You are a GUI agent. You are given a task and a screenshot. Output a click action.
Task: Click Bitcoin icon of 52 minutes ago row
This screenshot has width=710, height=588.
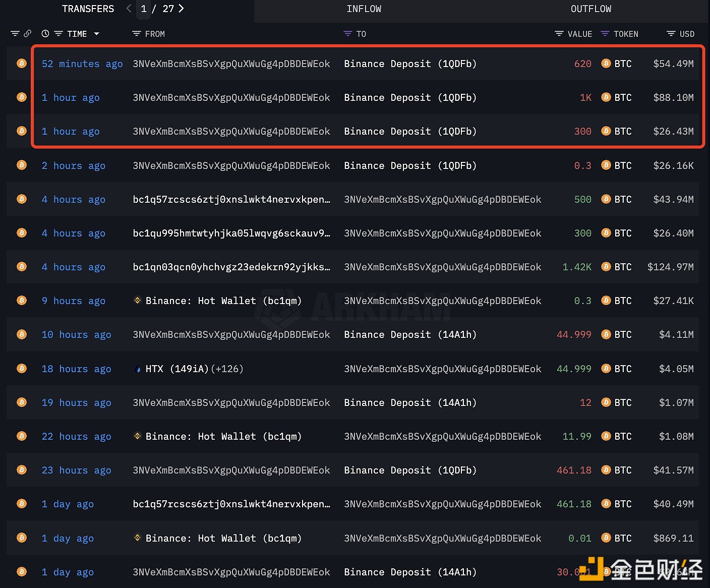[22, 64]
